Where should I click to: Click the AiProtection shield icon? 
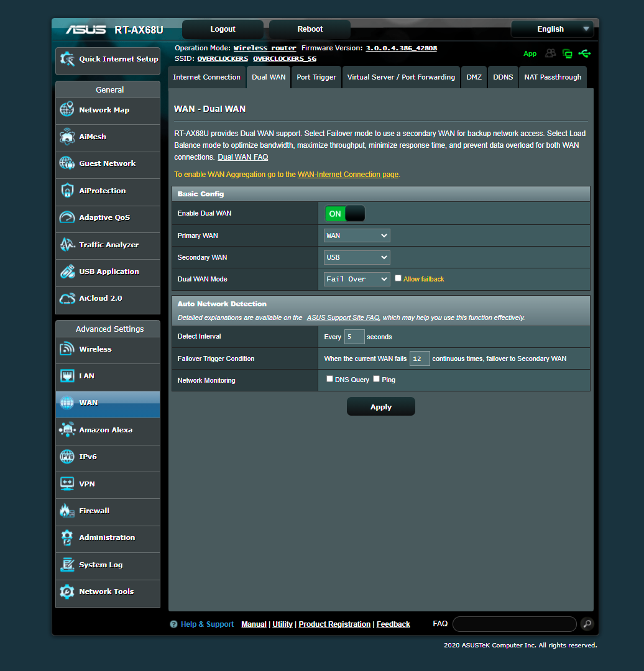pos(67,191)
